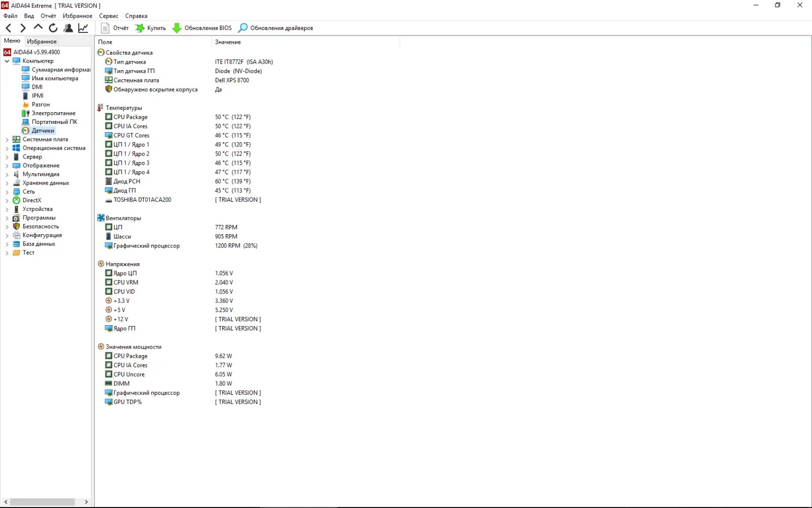Viewport: 812px width, 508px height.
Task: Open the Файл menu
Action: point(10,16)
